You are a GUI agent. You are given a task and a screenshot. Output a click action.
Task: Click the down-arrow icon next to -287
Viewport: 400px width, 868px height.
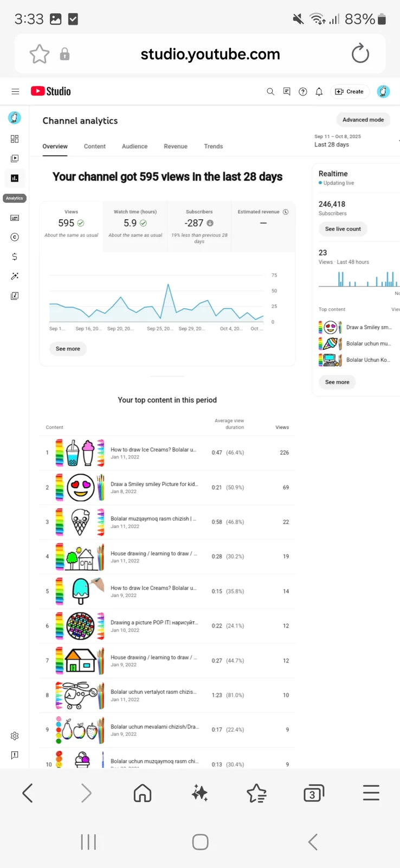(210, 223)
